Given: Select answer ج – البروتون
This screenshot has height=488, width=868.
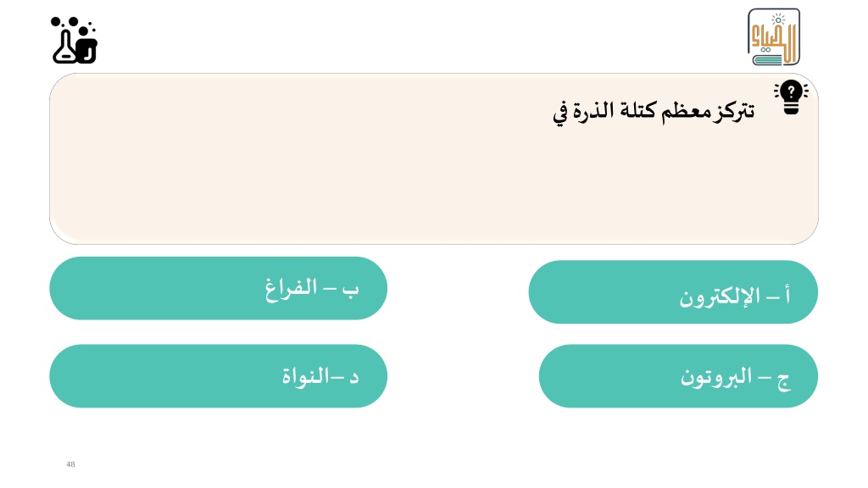Looking at the screenshot, I should (x=678, y=376).
